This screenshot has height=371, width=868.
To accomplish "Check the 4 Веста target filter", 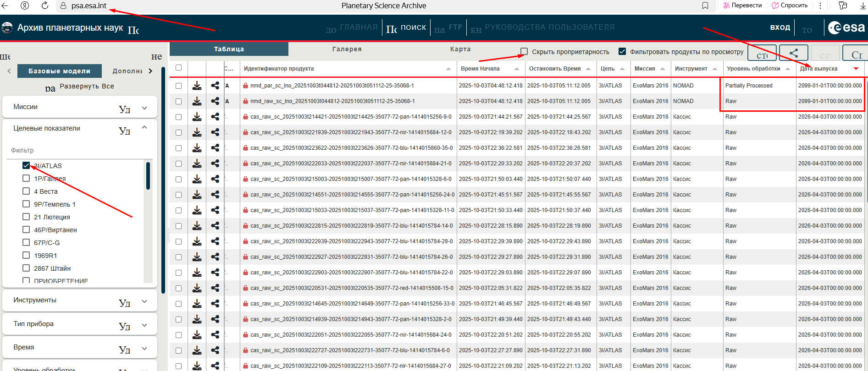I will (x=26, y=191).
